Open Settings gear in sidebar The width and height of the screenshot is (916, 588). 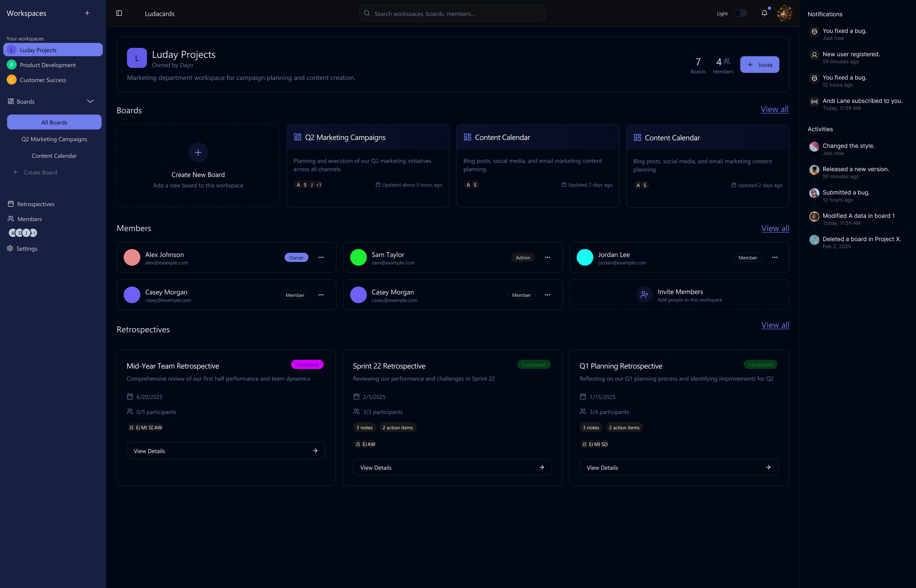tap(10, 249)
